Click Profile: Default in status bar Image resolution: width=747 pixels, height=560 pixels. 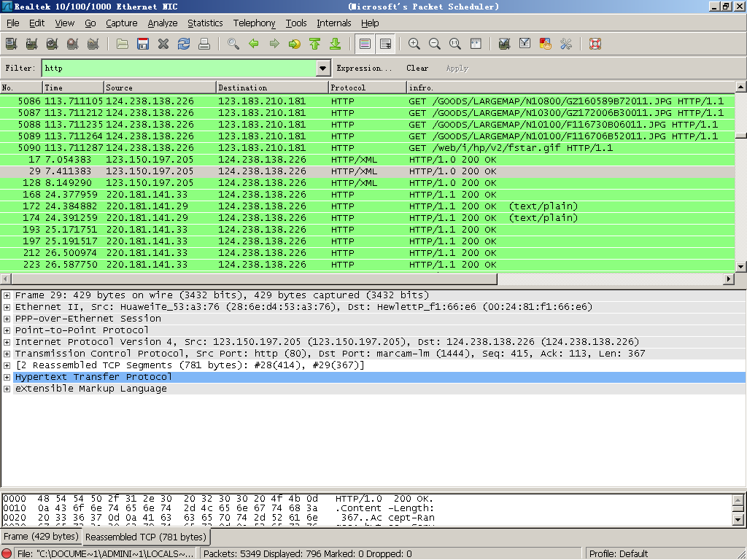click(x=619, y=554)
